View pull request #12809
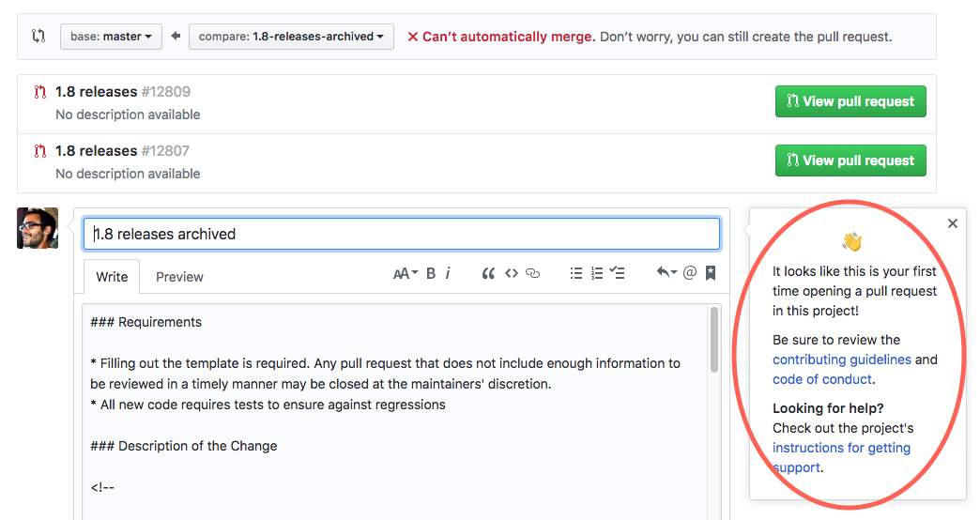The height and width of the screenshot is (520, 980). pyautogui.click(x=850, y=101)
